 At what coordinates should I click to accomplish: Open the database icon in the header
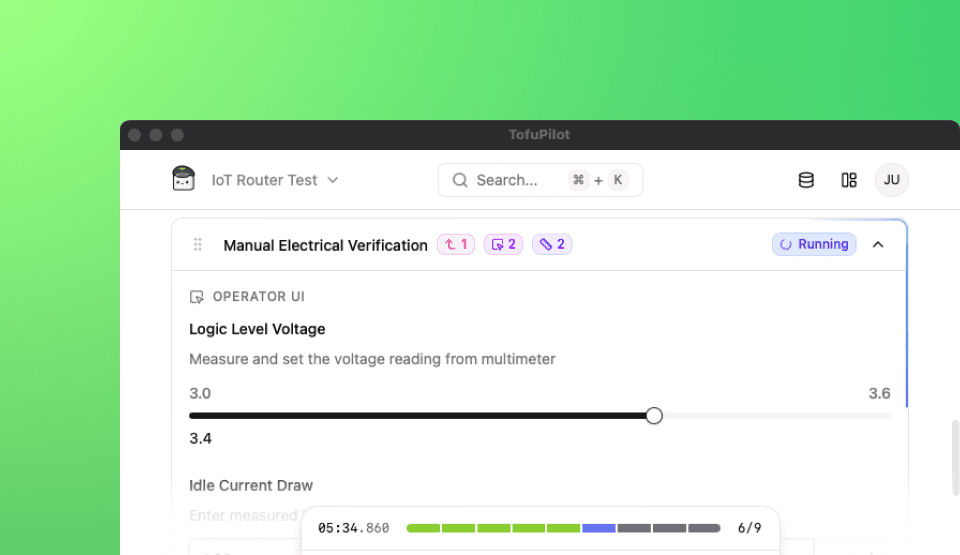coord(806,180)
